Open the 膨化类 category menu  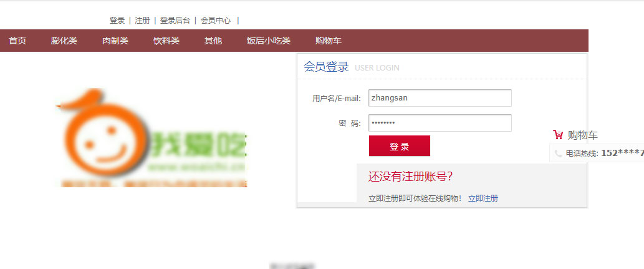coord(64,41)
